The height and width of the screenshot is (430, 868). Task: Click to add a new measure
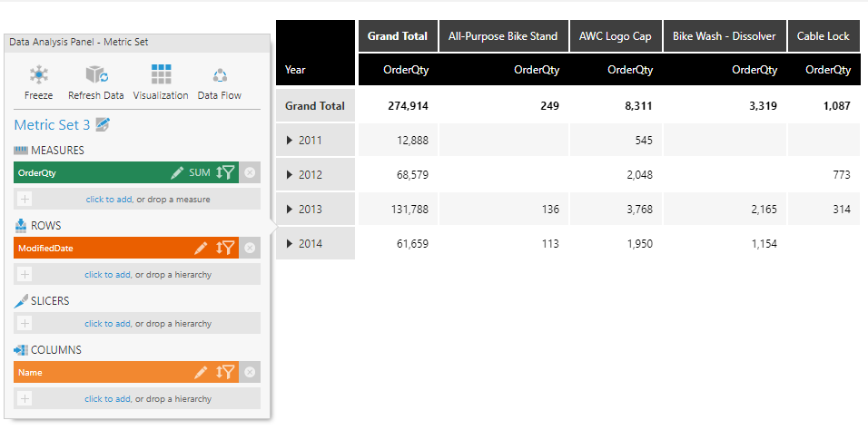pyautogui.click(x=108, y=199)
